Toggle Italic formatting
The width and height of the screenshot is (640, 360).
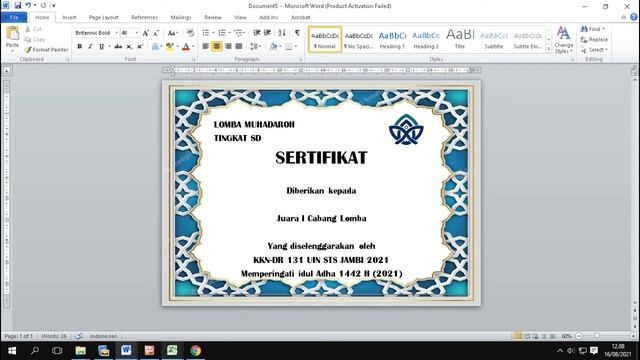pos(90,47)
